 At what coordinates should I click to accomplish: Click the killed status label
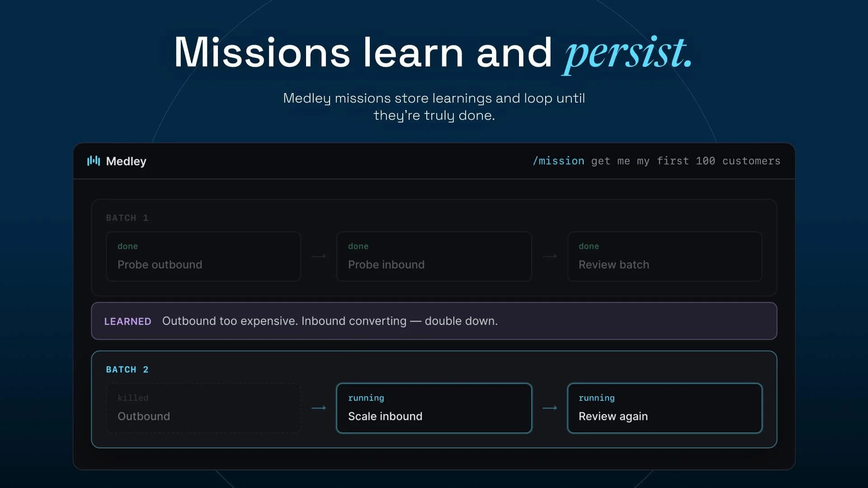click(x=133, y=398)
